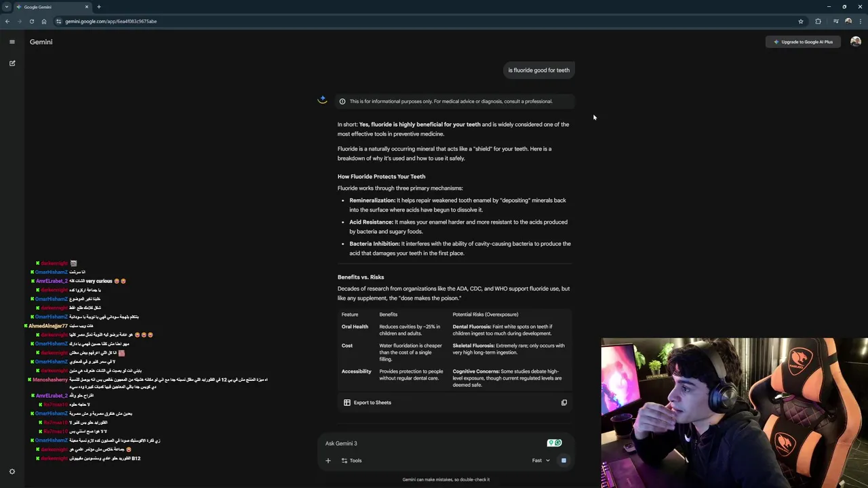Open the Chrome three-dot menu
The image size is (868, 488).
860,21
